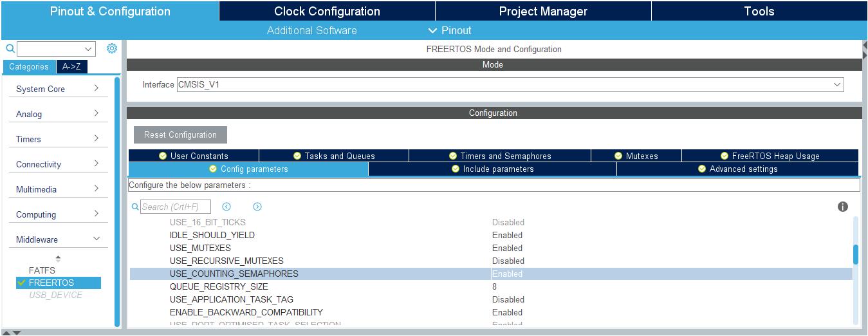Open the category search dropdown
Viewport: 868px width, 336px height.
88,49
